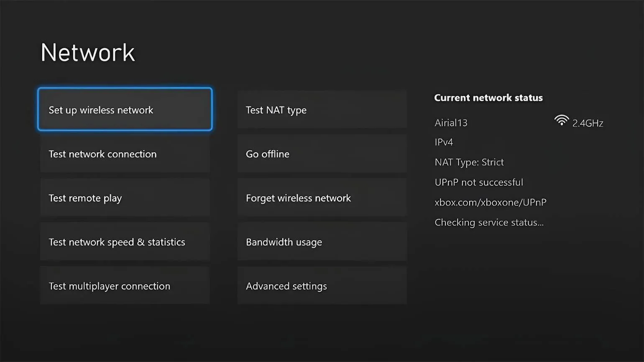Open Advanced settings

click(x=322, y=286)
